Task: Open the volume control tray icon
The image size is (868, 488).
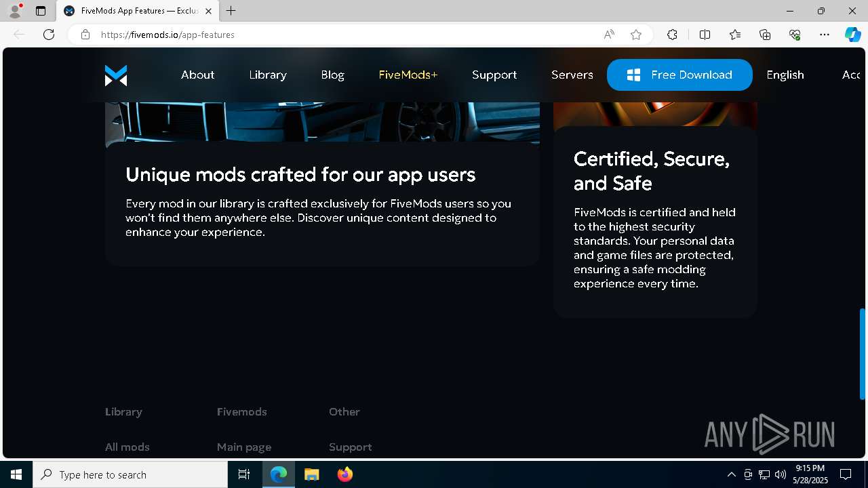Action: [781, 474]
